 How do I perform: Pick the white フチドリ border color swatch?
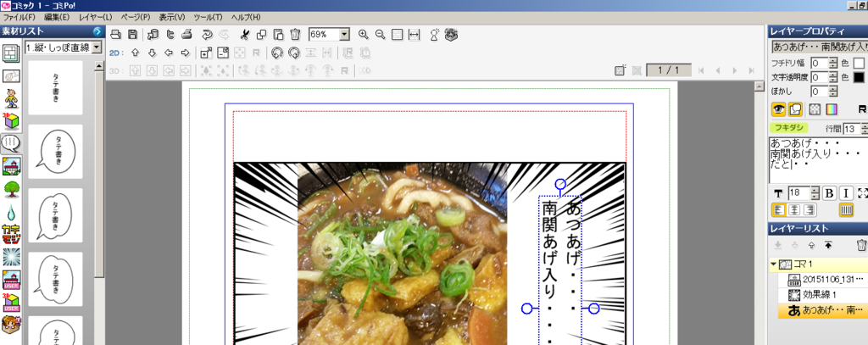pyautogui.click(x=859, y=63)
